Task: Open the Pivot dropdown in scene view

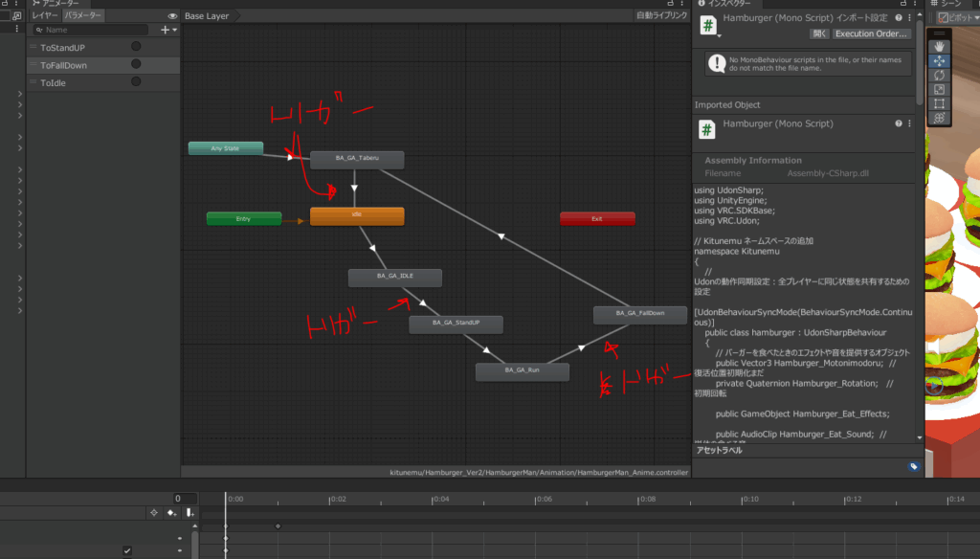Action: tap(958, 17)
